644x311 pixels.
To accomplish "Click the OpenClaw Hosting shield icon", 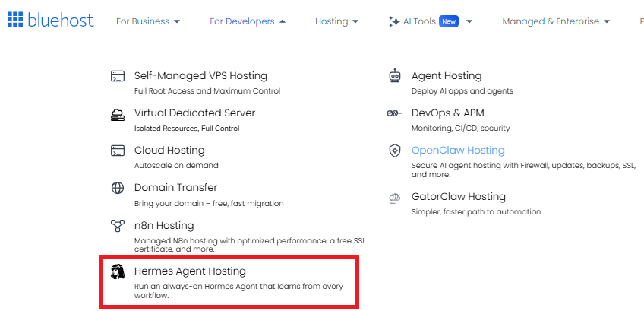I will point(395,151).
